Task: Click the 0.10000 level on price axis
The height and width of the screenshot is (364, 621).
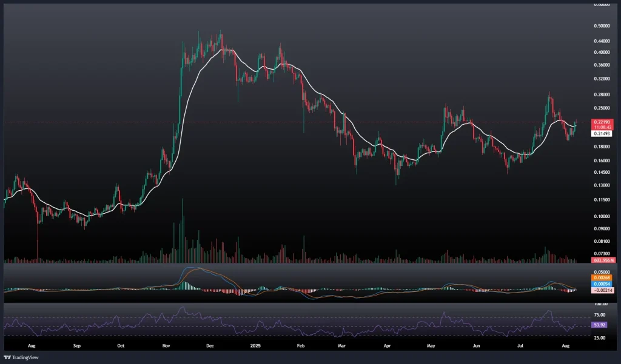Action: [602, 216]
